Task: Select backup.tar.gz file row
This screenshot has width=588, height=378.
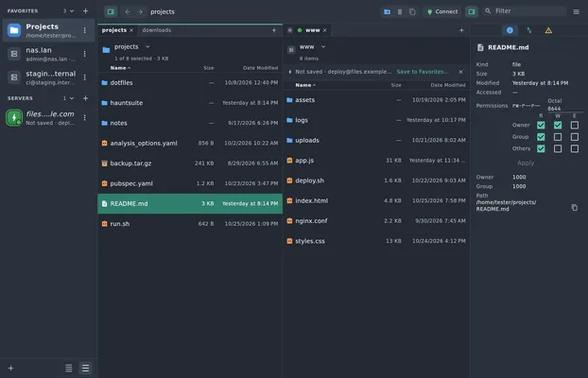Action: point(190,163)
